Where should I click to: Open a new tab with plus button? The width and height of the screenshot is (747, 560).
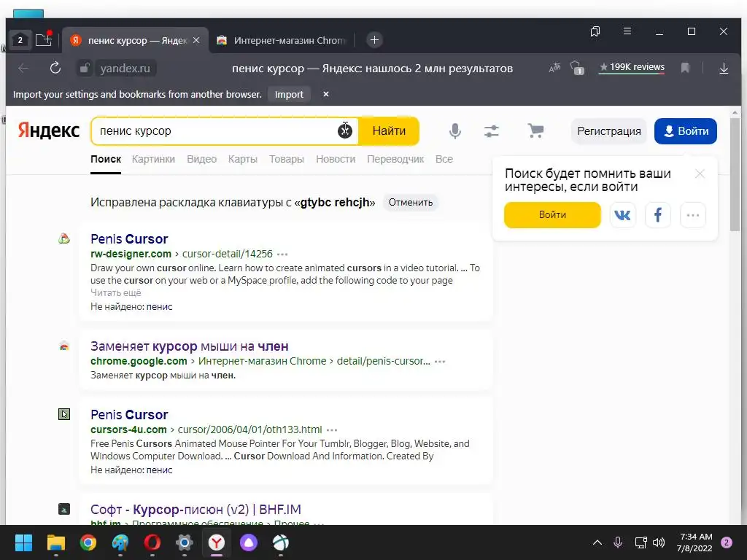tap(374, 40)
